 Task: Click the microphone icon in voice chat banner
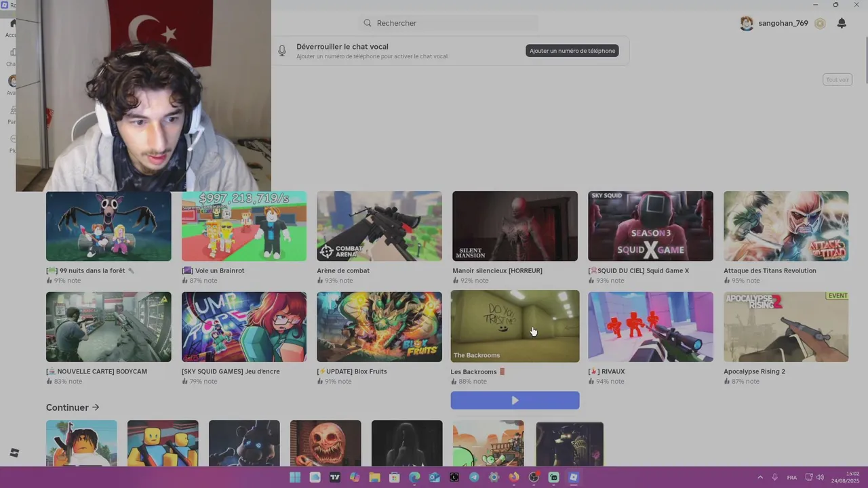[282, 51]
